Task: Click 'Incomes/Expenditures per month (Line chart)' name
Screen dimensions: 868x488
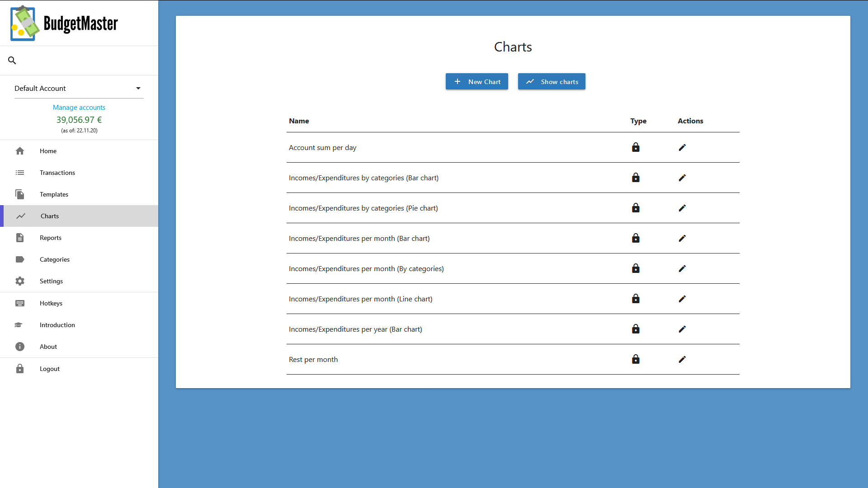Action: (x=360, y=299)
